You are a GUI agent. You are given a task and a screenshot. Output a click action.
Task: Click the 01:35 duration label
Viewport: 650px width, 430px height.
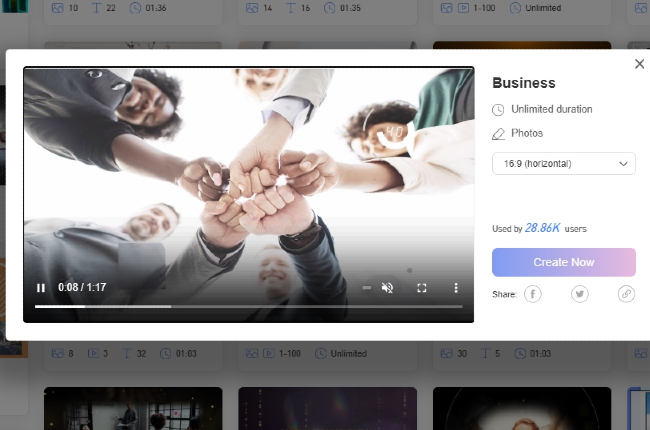point(350,8)
